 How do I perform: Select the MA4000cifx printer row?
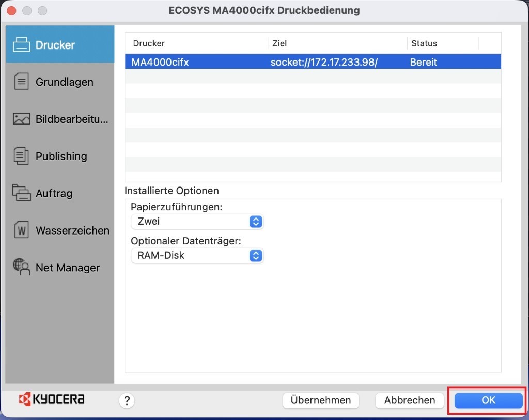[x=313, y=62]
